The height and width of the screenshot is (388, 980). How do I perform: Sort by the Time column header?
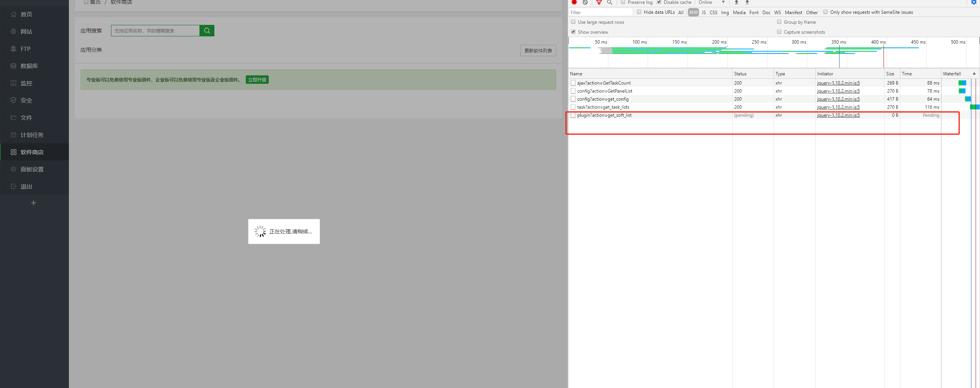[x=920, y=73]
